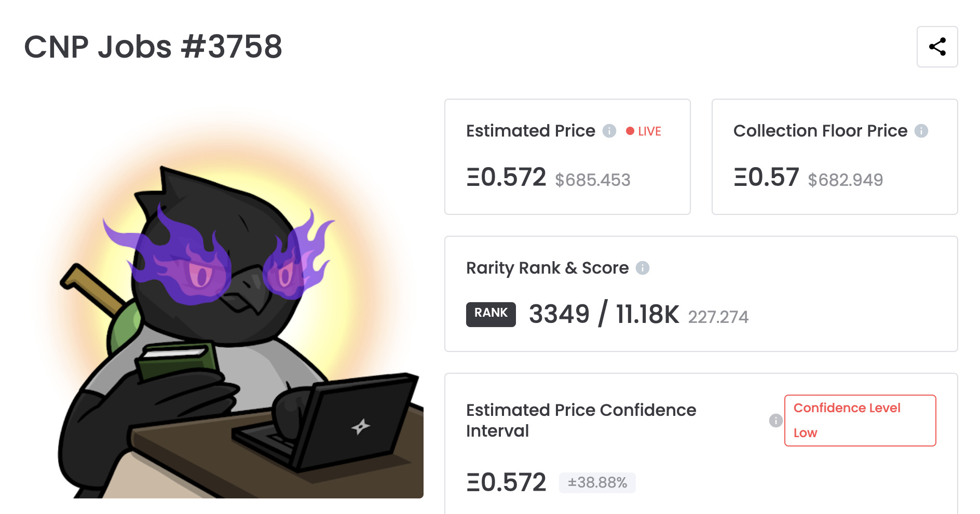Screen dimensions: 980x514
Task: Click the 3349 / 11.18K rank value
Action: [x=604, y=314]
